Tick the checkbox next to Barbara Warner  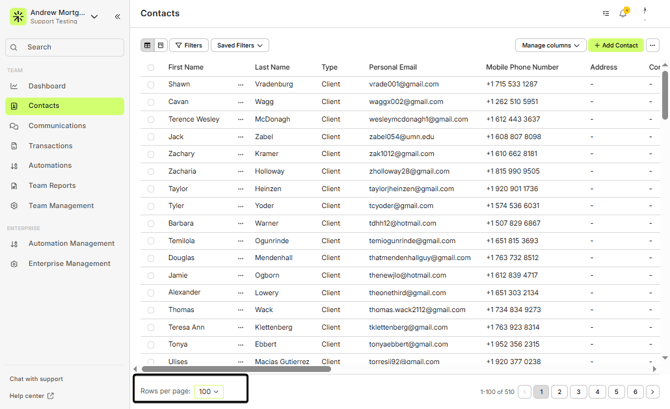151,224
